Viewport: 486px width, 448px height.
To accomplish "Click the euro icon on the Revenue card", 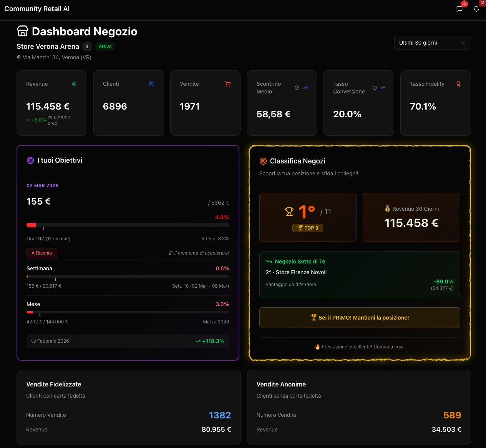I will click(x=74, y=83).
